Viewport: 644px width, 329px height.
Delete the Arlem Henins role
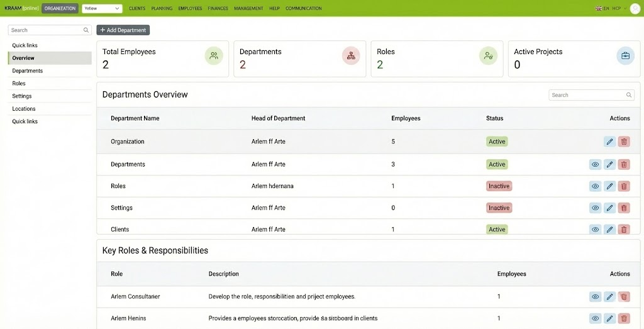click(x=624, y=318)
